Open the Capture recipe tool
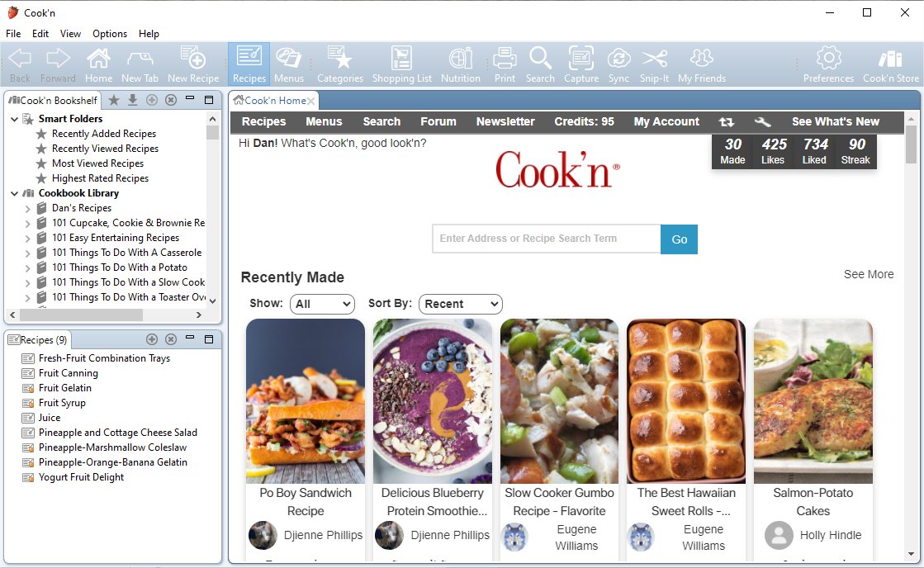 coord(580,64)
